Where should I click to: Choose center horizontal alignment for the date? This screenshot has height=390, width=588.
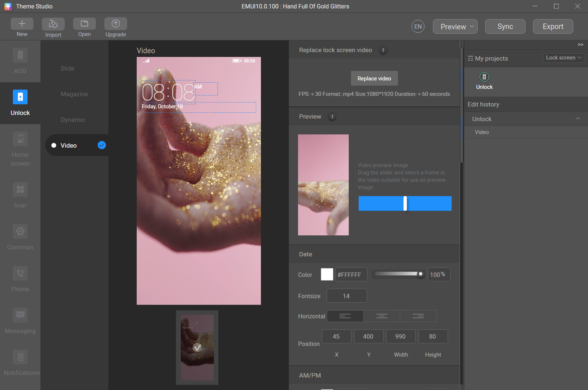tap(382, 316)
